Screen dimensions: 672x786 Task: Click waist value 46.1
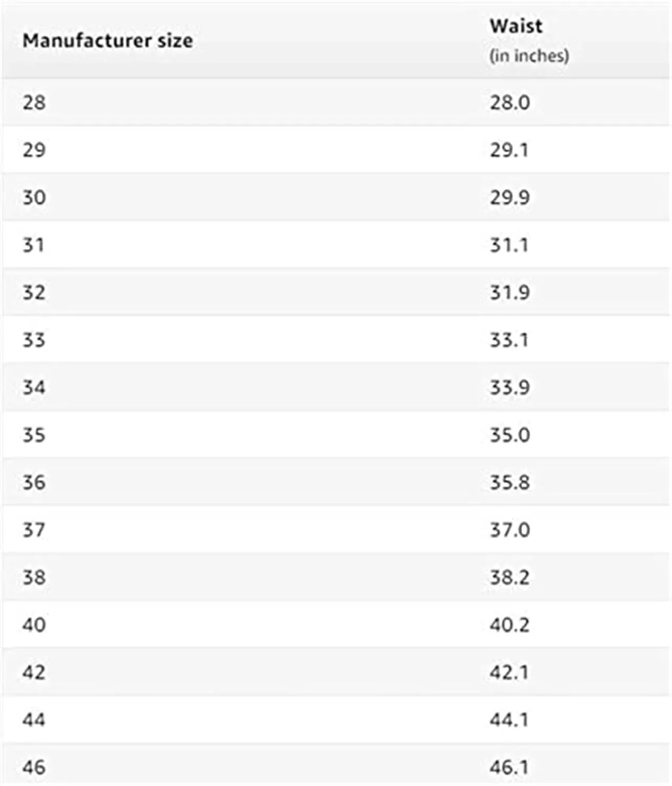tap(509, 768)
